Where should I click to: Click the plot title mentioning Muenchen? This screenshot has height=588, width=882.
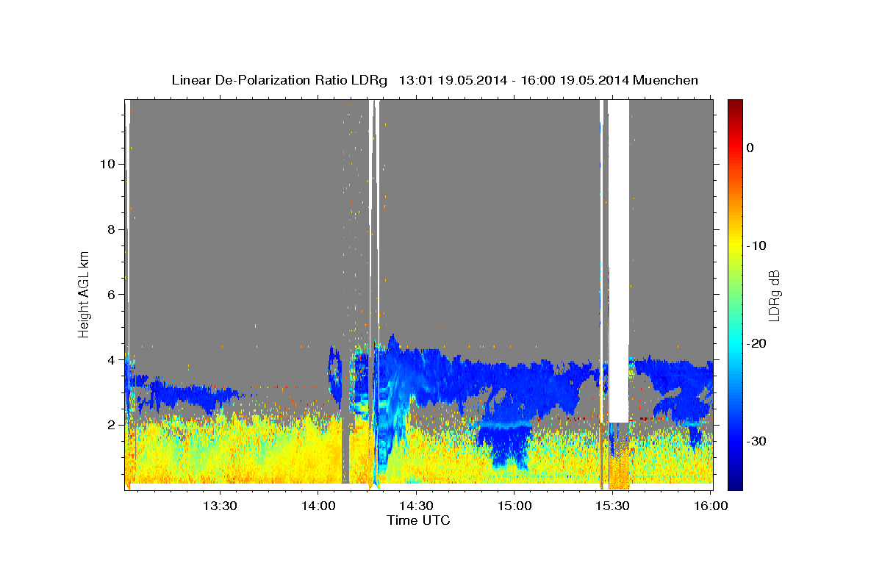(434, 80)
